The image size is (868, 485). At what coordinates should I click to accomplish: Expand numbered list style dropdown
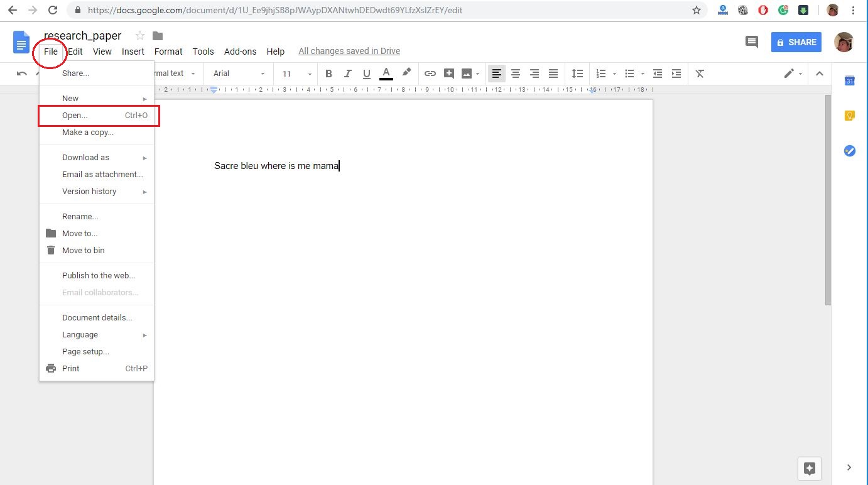click(x=614, y=74)
